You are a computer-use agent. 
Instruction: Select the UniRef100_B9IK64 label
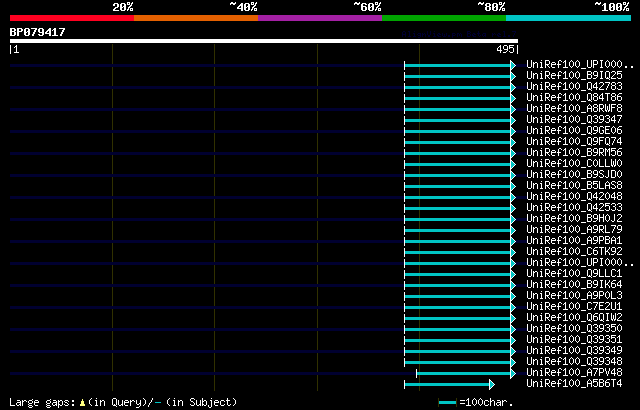[x=574, y=285]
